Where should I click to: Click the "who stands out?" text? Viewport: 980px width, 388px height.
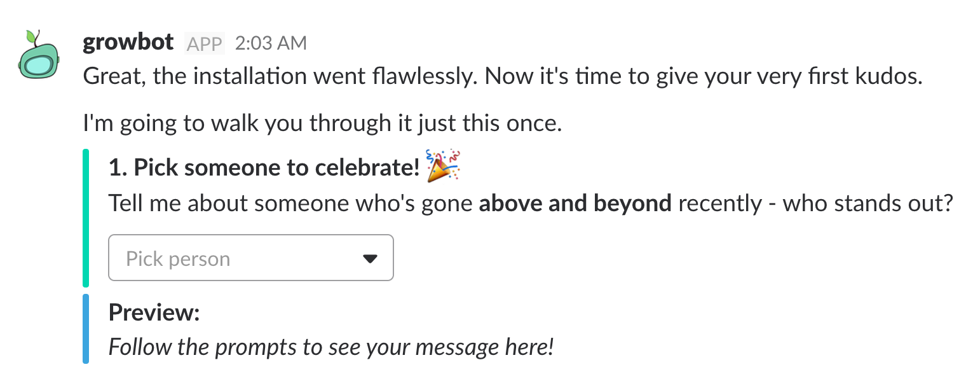pyautogui.click(x=868, y=204)
